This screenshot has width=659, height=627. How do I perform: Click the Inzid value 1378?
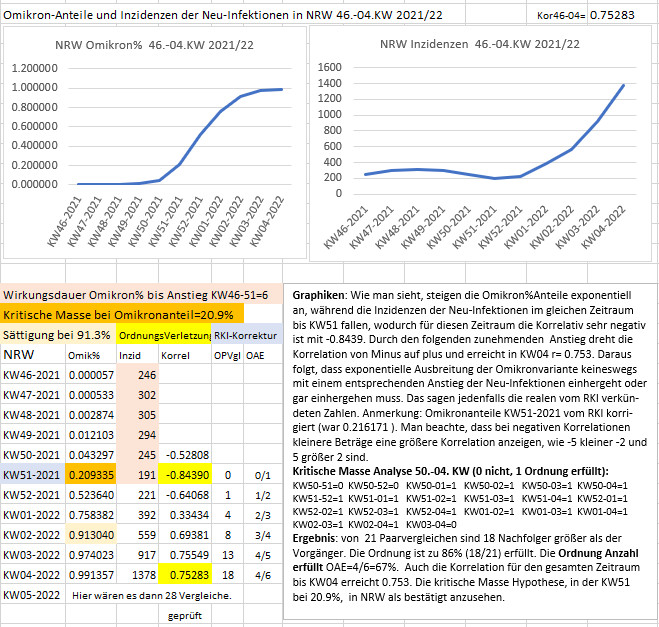(x=137, y=575)
